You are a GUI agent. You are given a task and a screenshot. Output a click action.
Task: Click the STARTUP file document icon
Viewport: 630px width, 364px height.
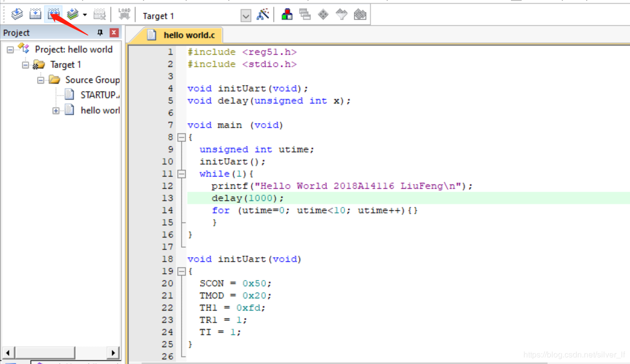click(x=70, y=95)
